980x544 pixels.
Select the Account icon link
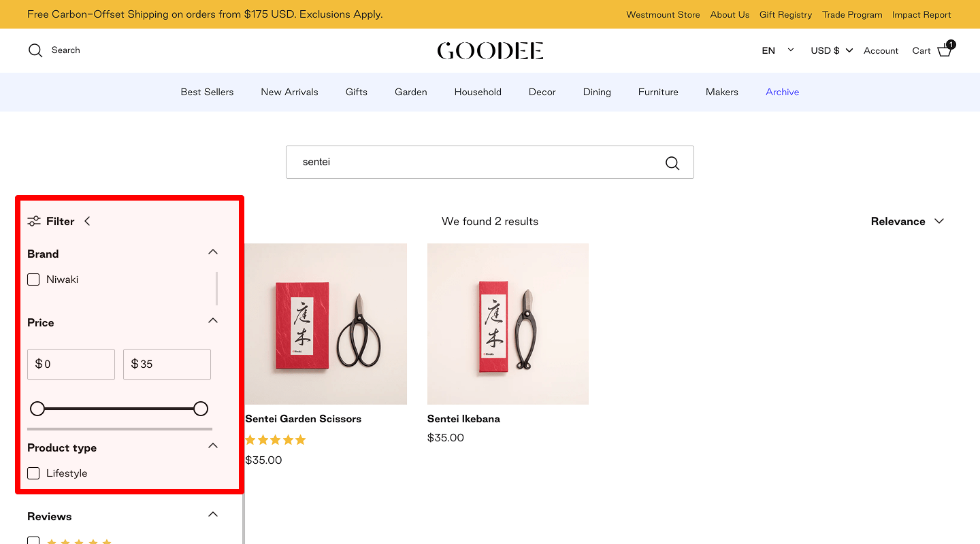(881, 50)
